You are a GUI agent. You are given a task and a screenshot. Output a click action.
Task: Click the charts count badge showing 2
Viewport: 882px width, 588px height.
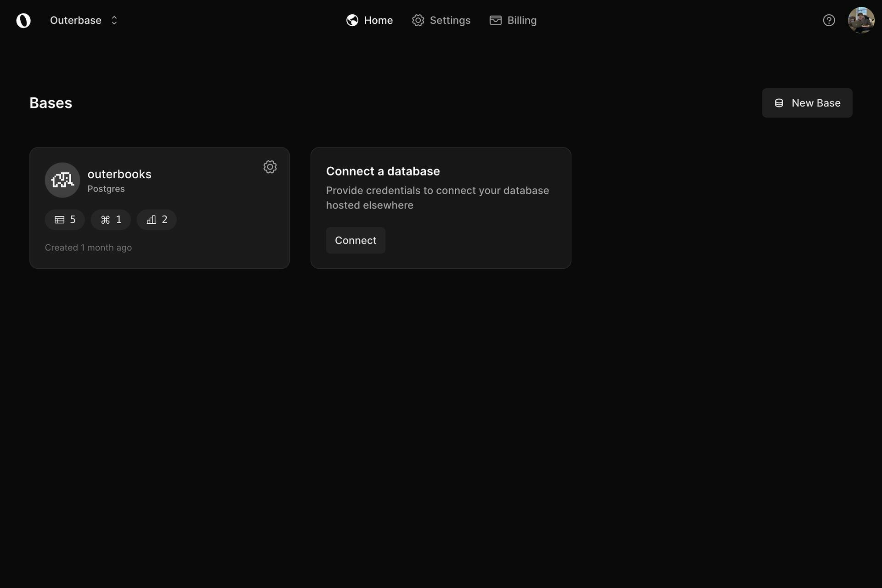pyautogui.click(x=157, y=220)
